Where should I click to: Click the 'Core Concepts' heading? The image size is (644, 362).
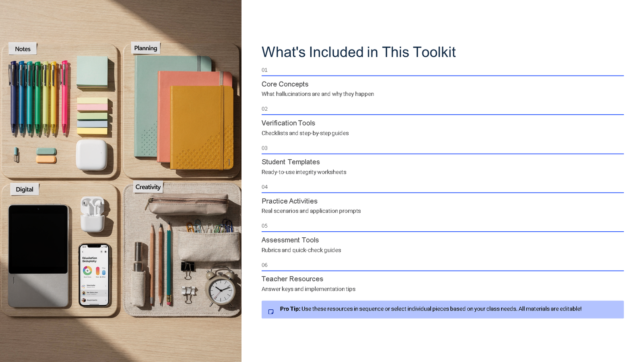pyautogui.click(x=285, y=84)
